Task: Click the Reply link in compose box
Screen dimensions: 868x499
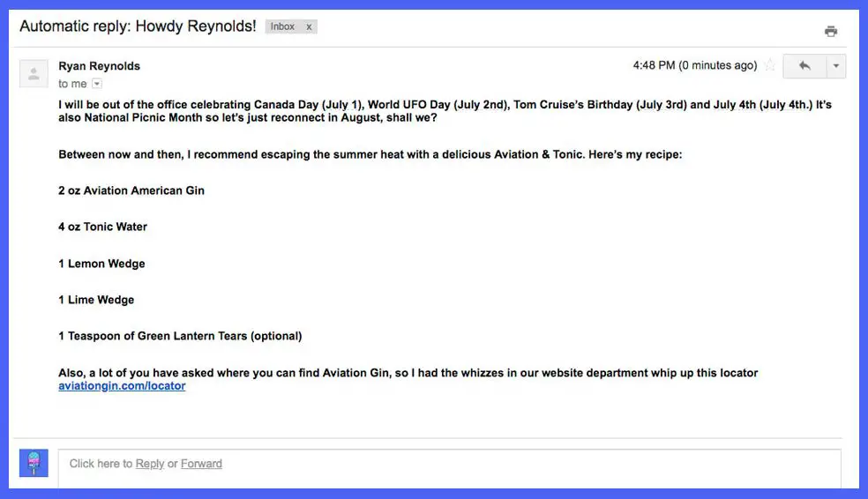Action: coord(149,464)
